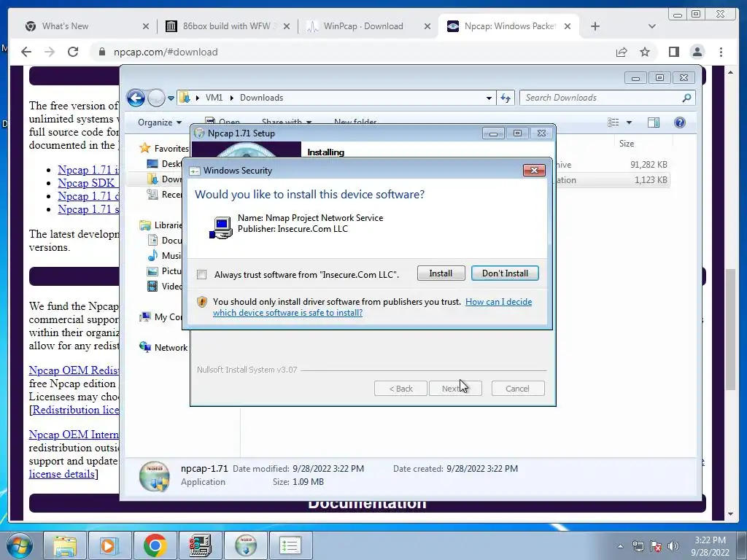The width and height of the screenshot is (747, 560).
Task: Open the Chrome three-dot menu
Action: pyautogui.click(x=721, y=52)
